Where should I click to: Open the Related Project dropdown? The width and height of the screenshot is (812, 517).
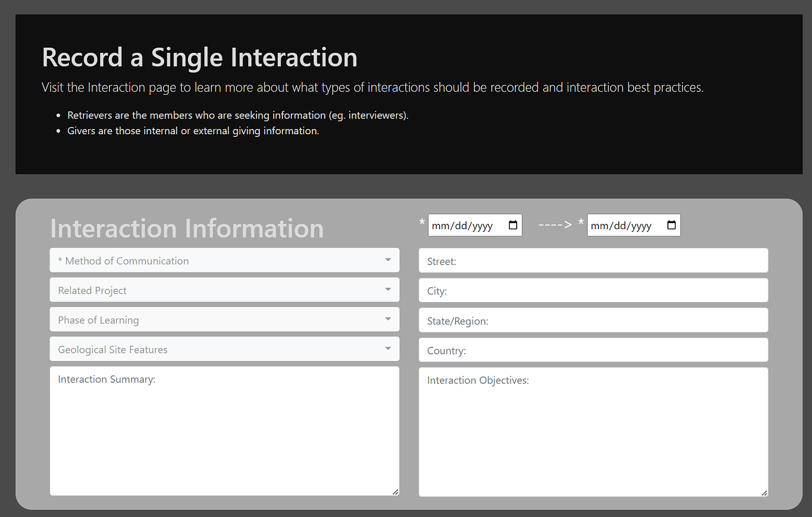click(225, 290)
